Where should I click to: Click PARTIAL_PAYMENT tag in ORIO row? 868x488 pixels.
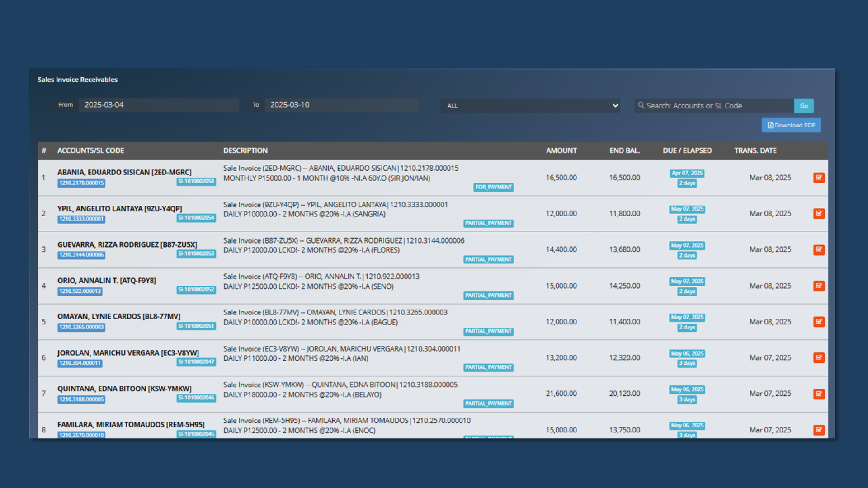pyautogui.click(x=488, y=295)
